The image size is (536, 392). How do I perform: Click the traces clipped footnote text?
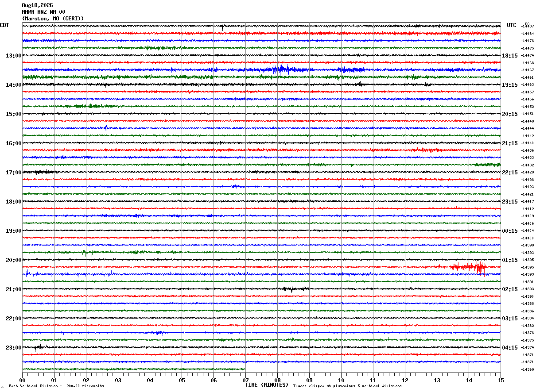[x=347, y=386]
